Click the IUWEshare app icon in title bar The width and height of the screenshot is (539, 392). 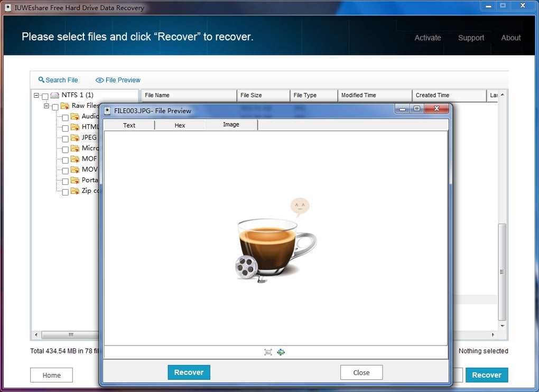point(8,7)
